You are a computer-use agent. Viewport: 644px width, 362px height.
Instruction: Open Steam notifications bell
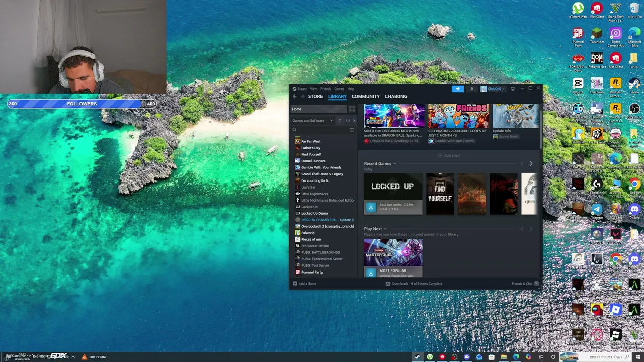(x=471, y=89)
